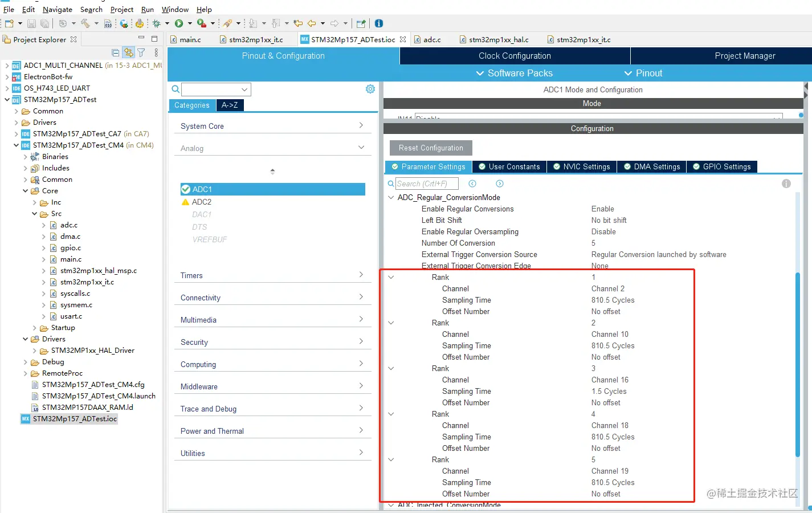Click the Rank 3 Sampling Time value 1.5 Cycles
Viewport: 812px width, 513px height.
click(x=609, y=391)
